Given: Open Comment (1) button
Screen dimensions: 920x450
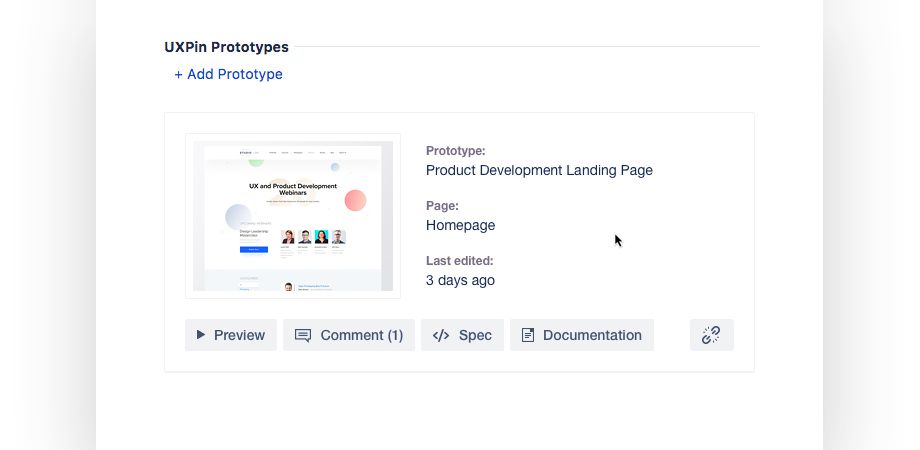Looking at the screenshot, I should (349, 335).
